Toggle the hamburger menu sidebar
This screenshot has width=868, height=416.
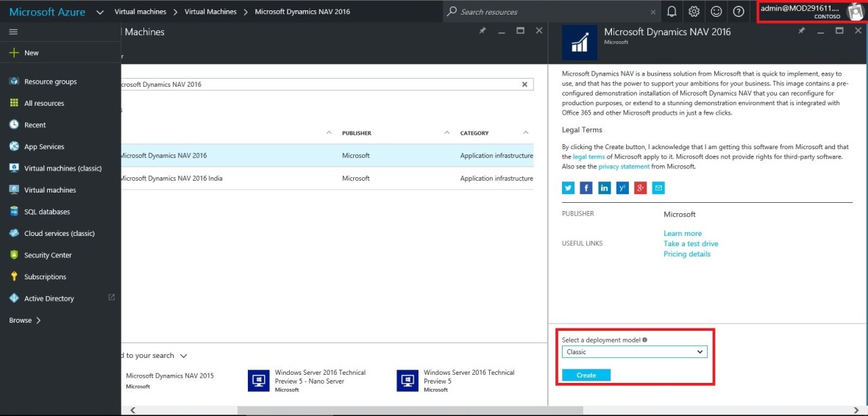coord(13,32)
